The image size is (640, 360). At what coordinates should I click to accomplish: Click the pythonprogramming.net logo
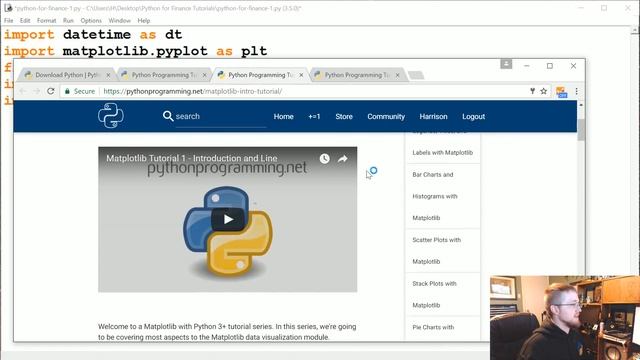pos(111,116)
